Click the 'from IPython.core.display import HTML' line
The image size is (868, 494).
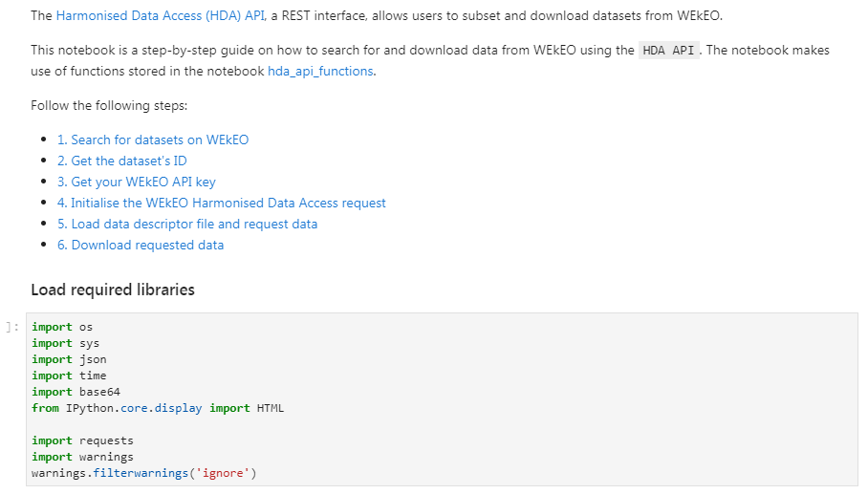point(158,408)
